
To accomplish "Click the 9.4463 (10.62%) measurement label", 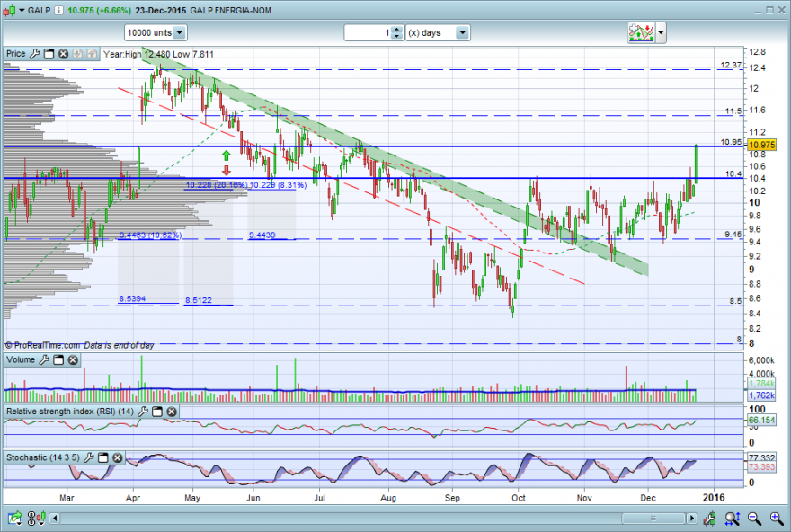I will point(150,235).
